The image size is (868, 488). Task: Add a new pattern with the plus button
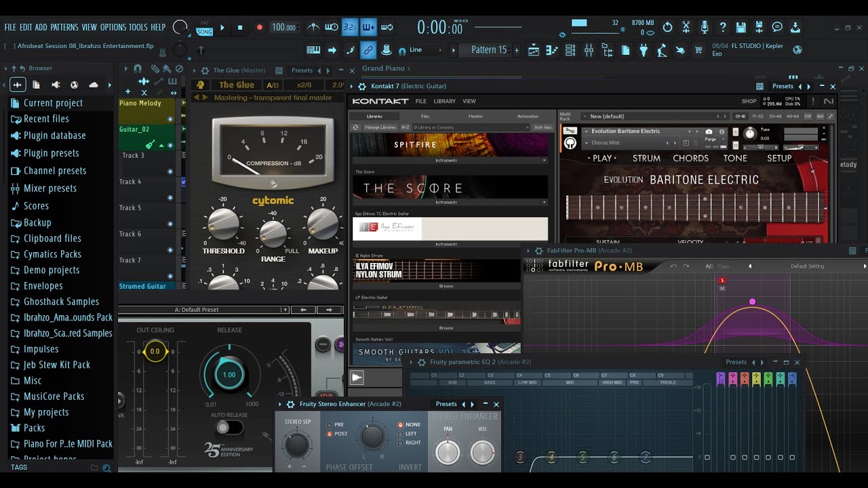pos(517,50)
